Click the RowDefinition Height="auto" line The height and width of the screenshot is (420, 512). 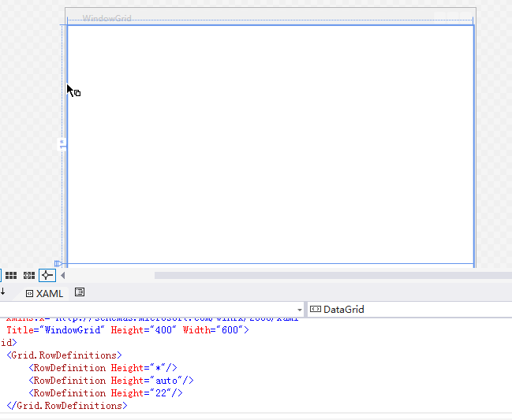click(x=110, y=381)
